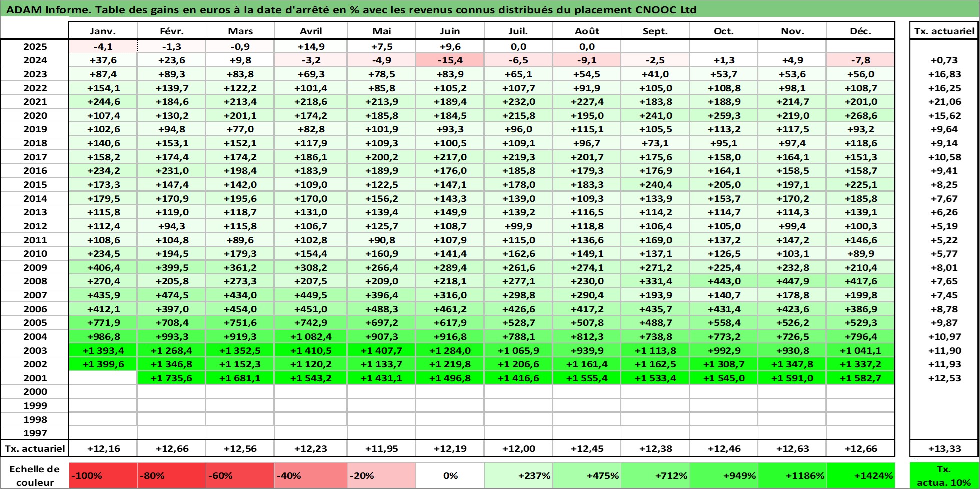Select the Juin column header
The height and width of the screenshot is (489, 980).
coord(450,31)
